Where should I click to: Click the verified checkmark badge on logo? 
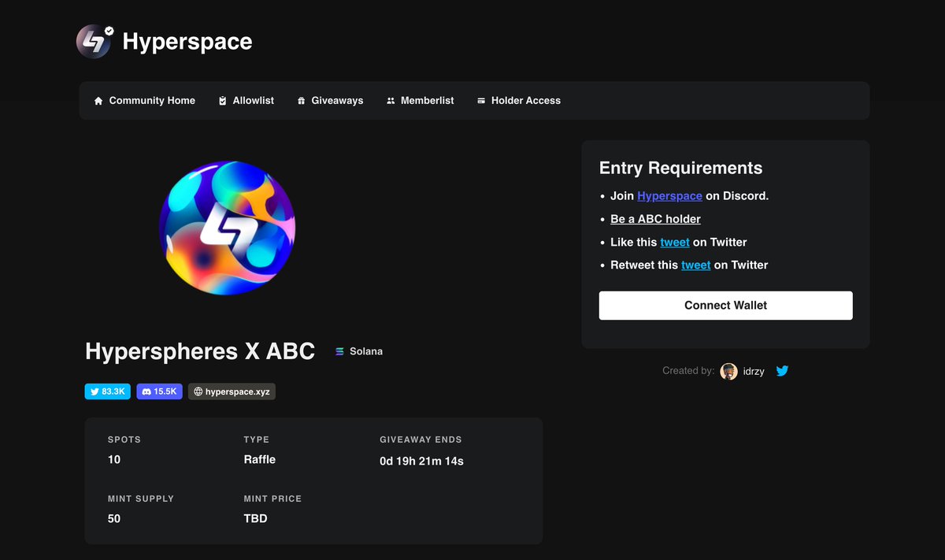tap(109, 31)
